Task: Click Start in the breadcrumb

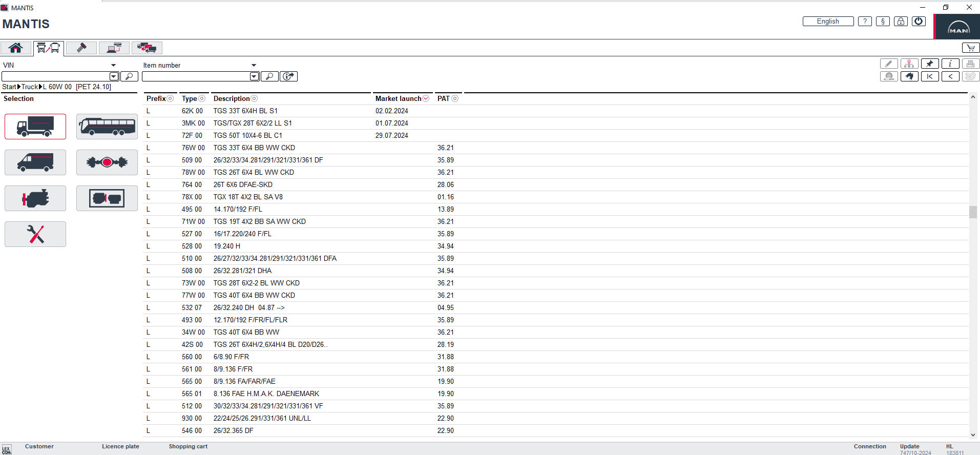Action: (9, 87)
